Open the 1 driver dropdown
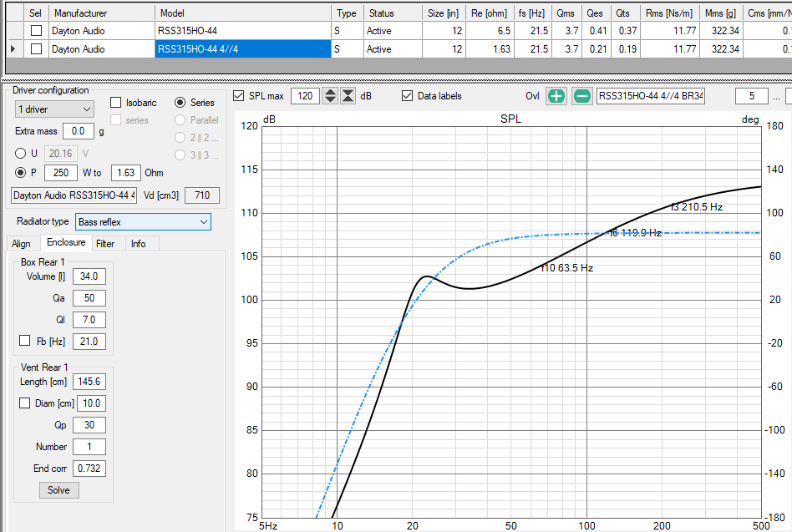This screenshot has height=532, width=792. point(54,109)
